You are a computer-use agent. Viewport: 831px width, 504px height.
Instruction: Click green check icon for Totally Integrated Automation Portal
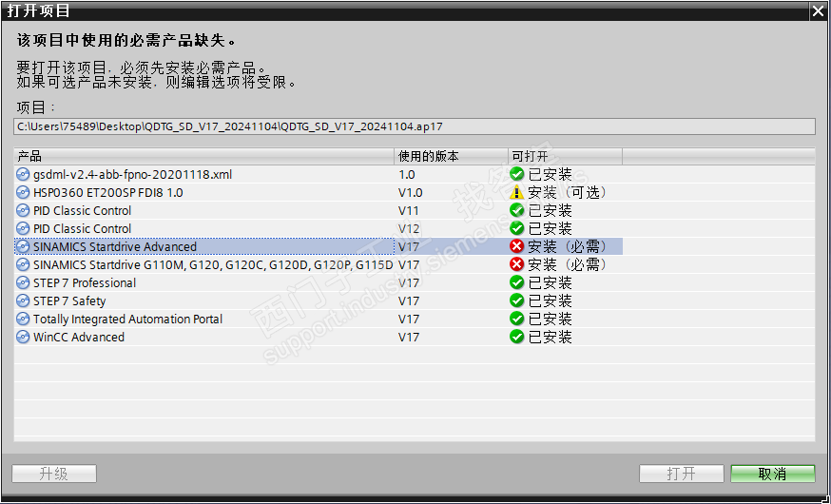pos(516,319)
